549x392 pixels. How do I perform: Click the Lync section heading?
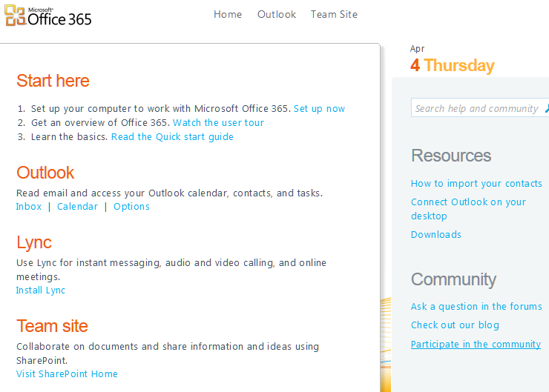pyautogui.click(x=34, y=242)
